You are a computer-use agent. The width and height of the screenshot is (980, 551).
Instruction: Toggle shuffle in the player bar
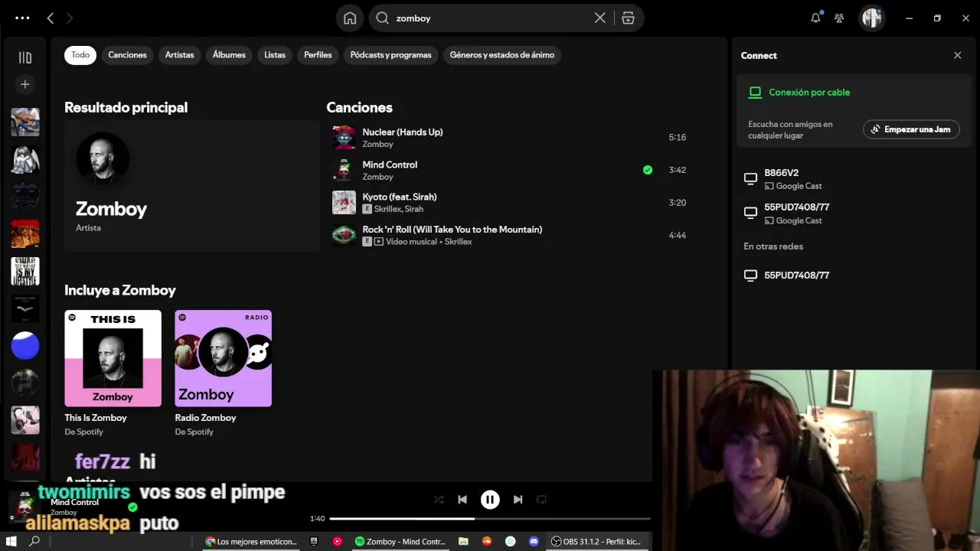pyautogui.click(x=439, y=500)
